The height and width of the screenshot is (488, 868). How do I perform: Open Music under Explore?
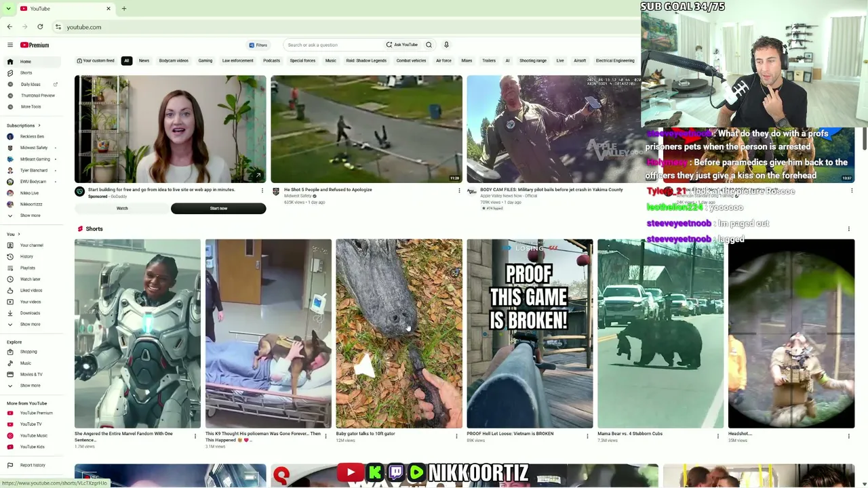25,363
